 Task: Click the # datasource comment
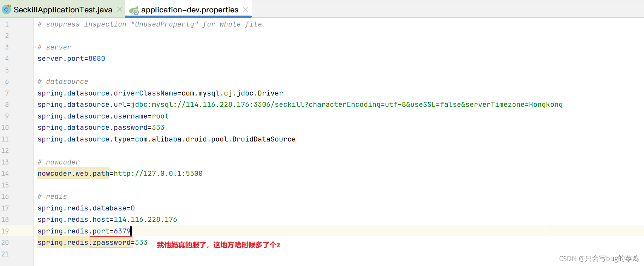coord(63,81)
